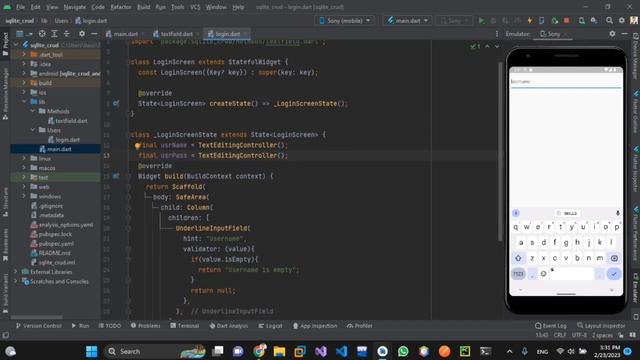Open the Project view mode dropdown
Image resolution: width=640 pixels, height=360 pixels.
(24, 34)
